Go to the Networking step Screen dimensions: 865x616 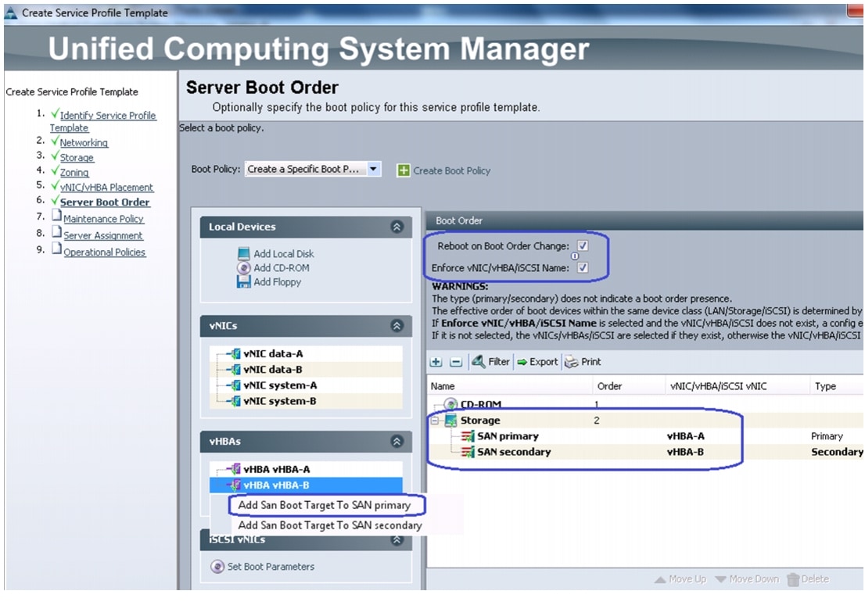click(x=84, y=142)
